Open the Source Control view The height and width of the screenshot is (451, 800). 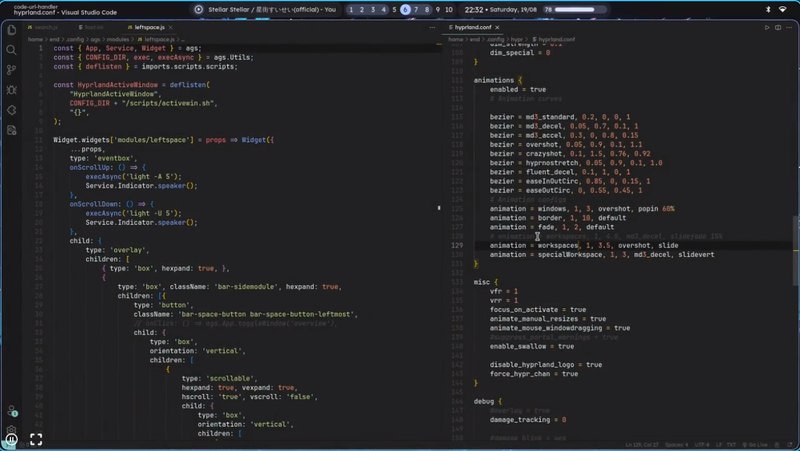click(x=12, y=70)
